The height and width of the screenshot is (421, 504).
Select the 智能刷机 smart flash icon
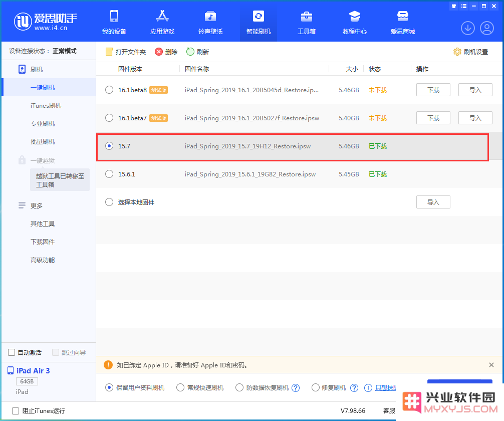point(259,16)
